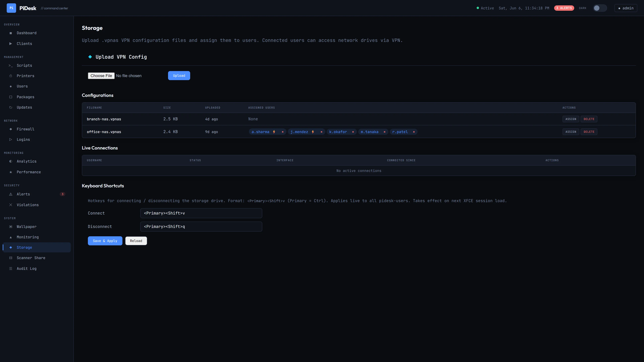
Task: Toggle the DARK mode switch
Action: (x=600, y=8)
